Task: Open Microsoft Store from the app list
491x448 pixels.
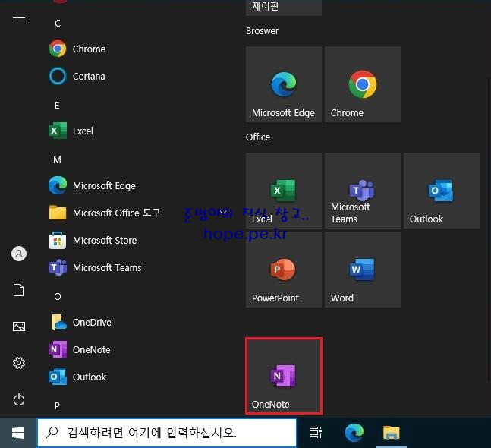Action: tap(93, 240)
